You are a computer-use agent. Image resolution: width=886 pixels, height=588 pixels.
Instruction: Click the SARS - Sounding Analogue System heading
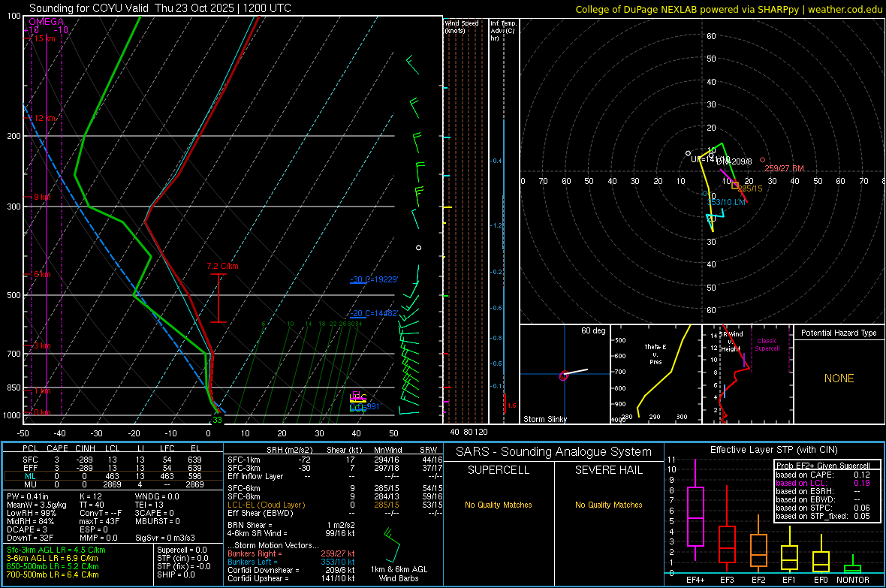tap(553, 452)
